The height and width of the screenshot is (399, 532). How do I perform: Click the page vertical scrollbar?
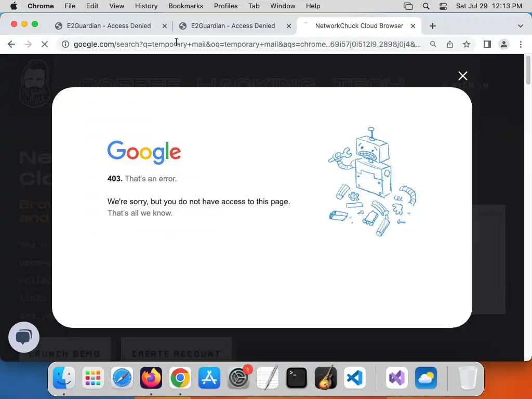(528, 71)
